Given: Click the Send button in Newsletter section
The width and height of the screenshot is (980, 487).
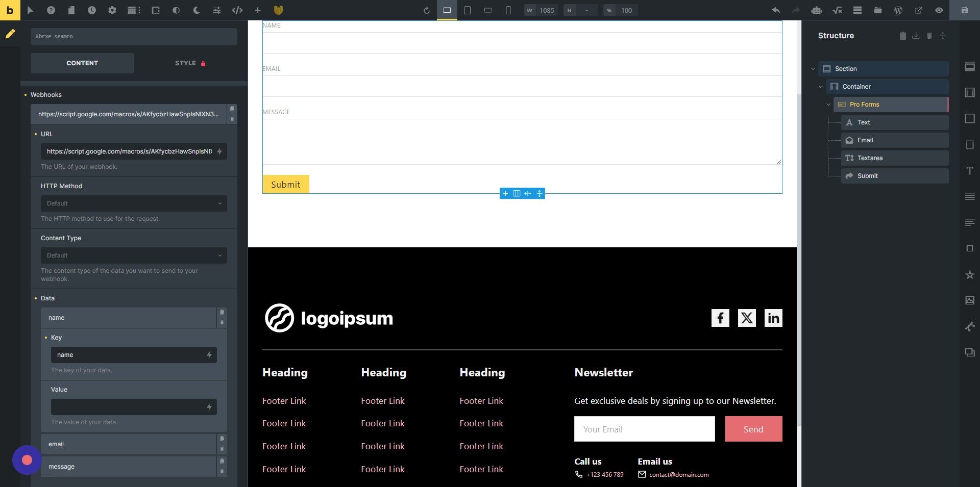Looking at the screenshot, I should [753, 429].
